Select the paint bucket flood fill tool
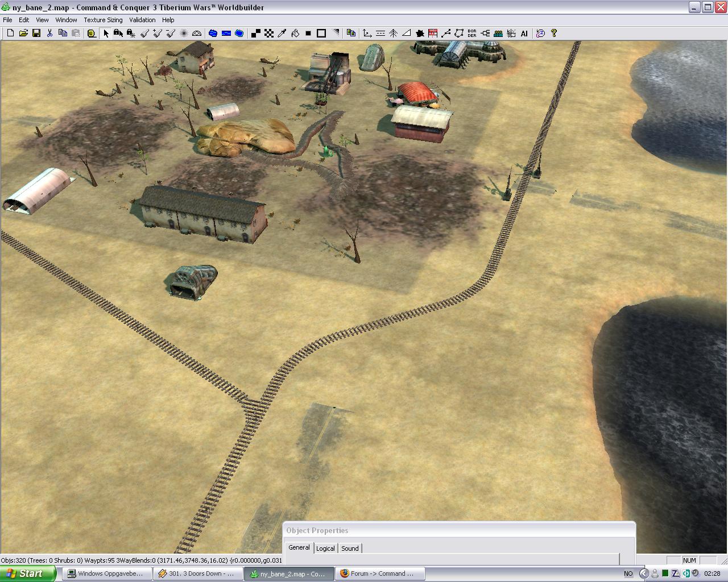The height and width of the screenshot is (582, 728). [x=295, y=34]
